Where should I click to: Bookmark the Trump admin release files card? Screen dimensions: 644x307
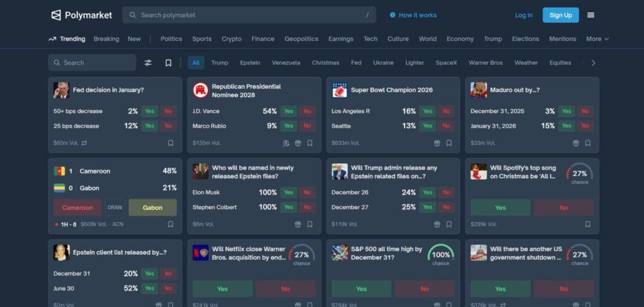click(449, 225)
